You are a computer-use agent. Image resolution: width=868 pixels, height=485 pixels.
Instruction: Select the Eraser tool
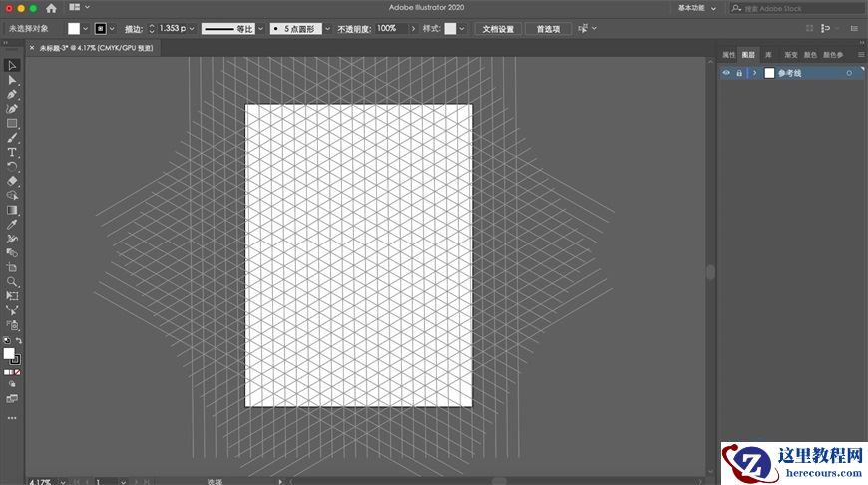[12, 181]
